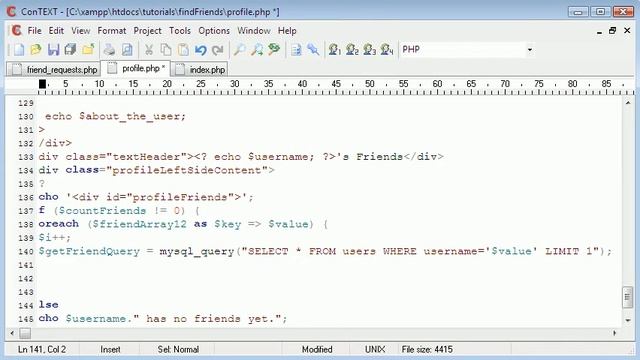Screen dimensions: 640x360
Task: Click 'Sel: Normal' status entry
Action: click(x=178, y=349)
